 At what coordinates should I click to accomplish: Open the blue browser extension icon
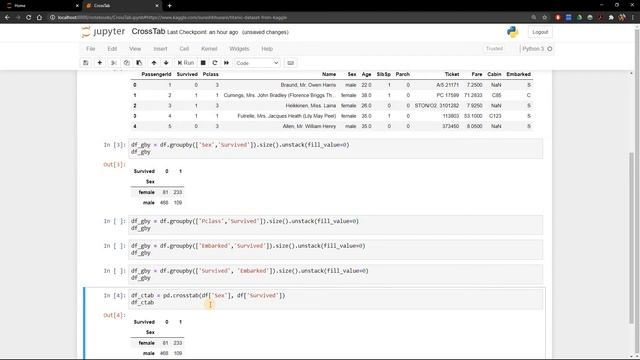click(569, 18)
